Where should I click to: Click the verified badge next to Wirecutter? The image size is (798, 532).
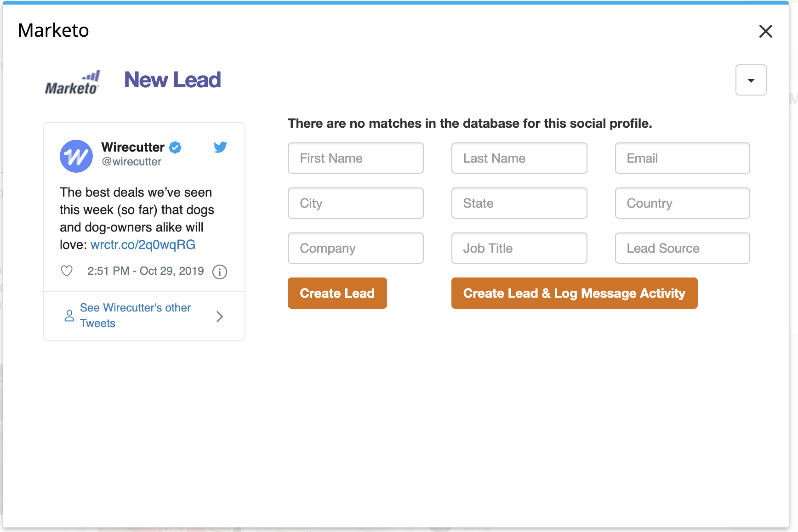point(175,147)
